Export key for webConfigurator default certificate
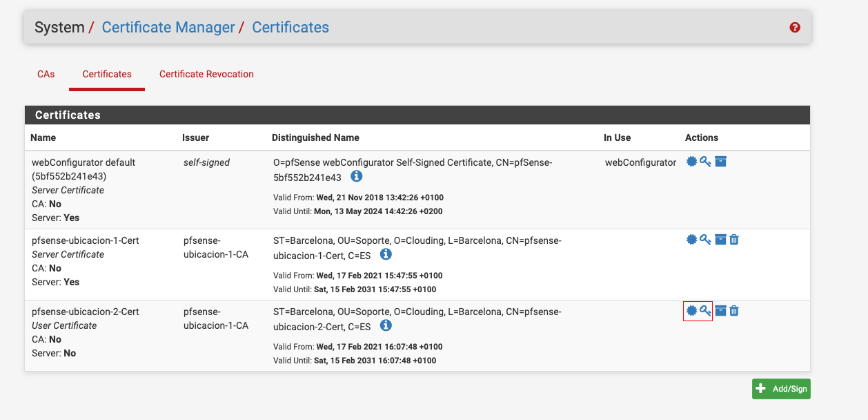868x420 pixels. [x=705, y=162]
